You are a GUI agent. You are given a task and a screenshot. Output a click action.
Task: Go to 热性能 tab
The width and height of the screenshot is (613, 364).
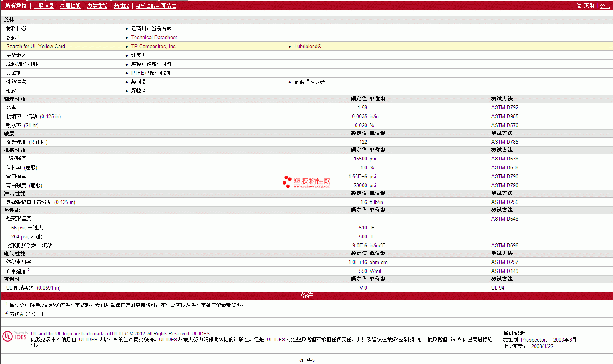click(121, 6)
